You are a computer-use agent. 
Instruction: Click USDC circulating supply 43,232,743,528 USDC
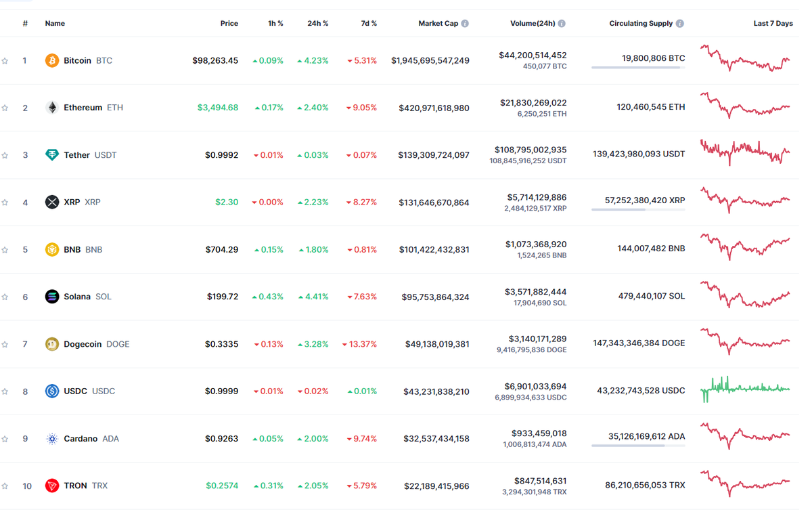tap(641, 391)
